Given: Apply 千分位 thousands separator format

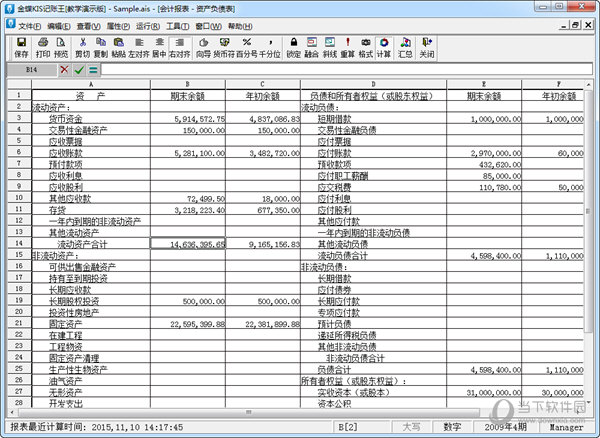Looking at the screenshot, I should pyautogui.click(x=270, y=48).
